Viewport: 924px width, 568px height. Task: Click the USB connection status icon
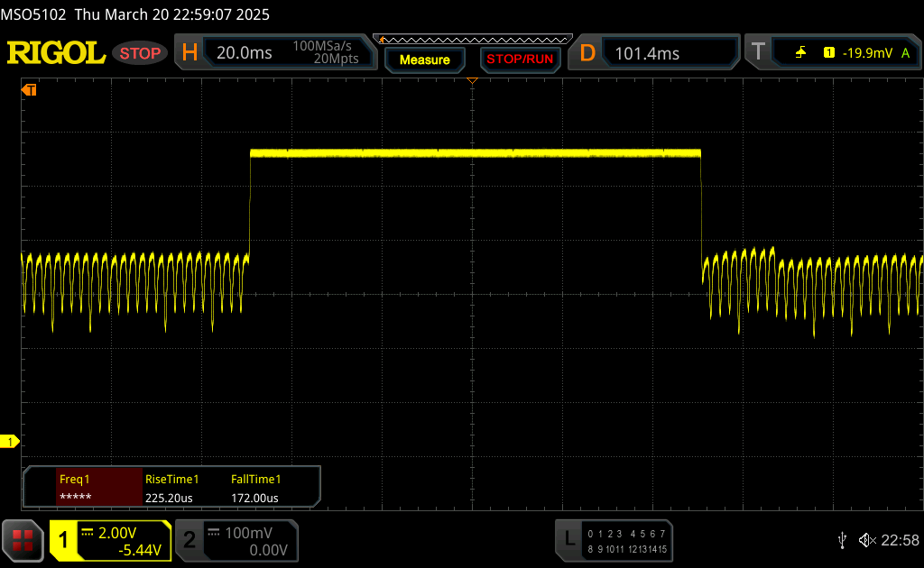coord(842,540)
